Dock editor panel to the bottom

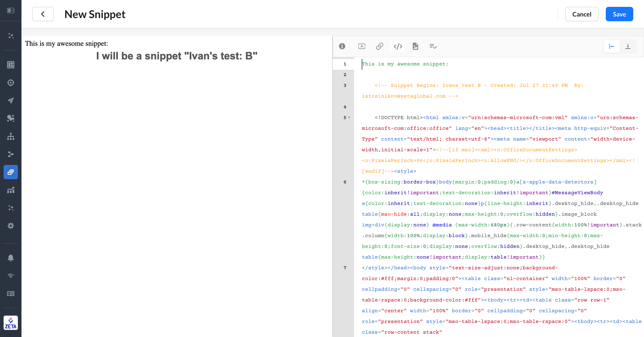click(628, 46)
